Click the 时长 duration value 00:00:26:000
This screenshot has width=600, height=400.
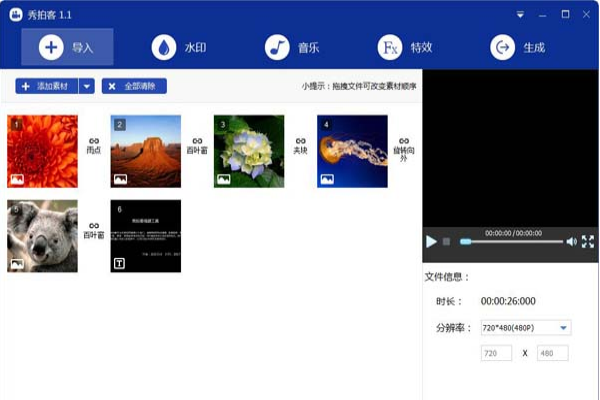[508, 301]
